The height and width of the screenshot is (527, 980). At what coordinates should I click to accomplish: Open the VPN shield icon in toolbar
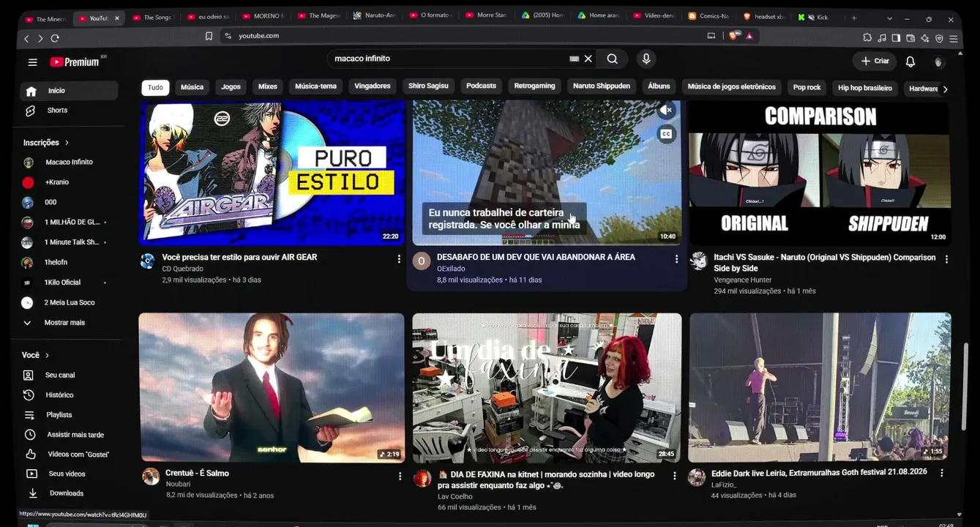(939, 38)
